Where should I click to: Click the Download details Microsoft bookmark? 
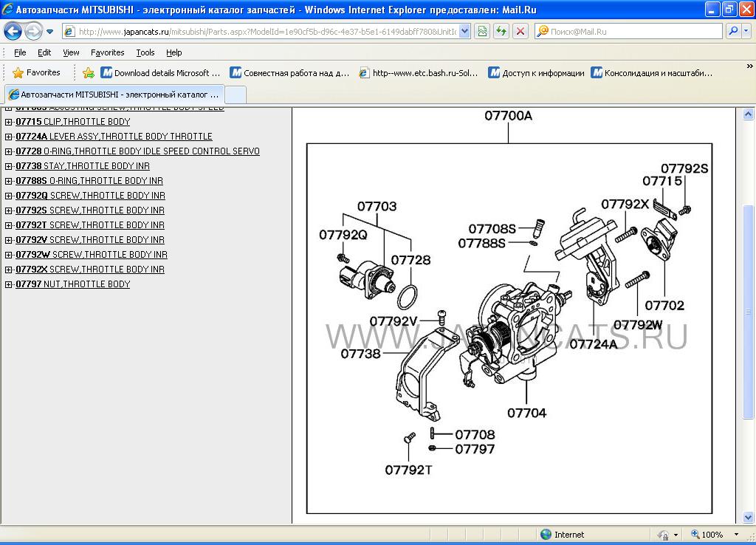click(x=161, y=73)
